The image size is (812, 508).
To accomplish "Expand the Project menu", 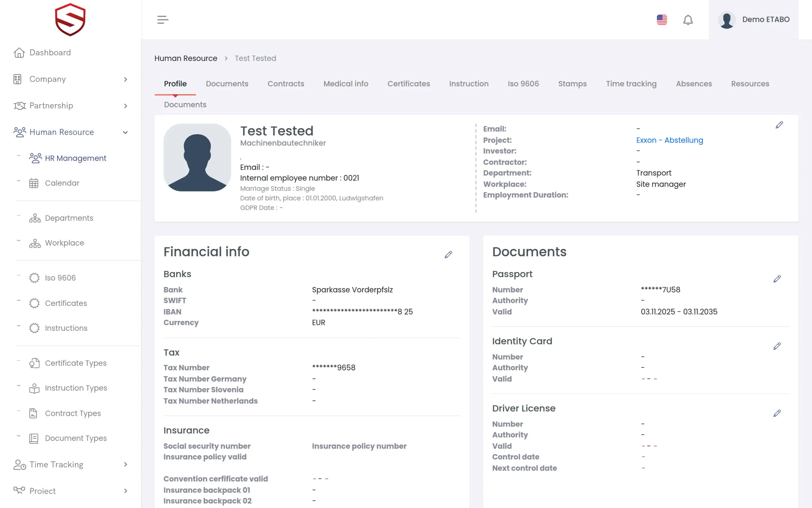I will coord(70,491).
